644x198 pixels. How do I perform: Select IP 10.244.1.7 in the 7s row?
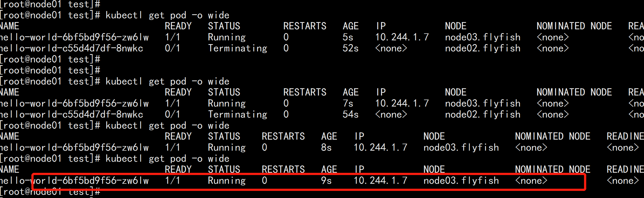(x=402, y=103)
